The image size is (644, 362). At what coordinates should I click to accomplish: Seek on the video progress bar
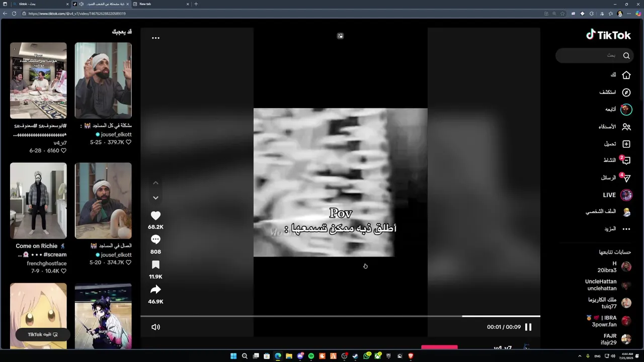point(340,316)
